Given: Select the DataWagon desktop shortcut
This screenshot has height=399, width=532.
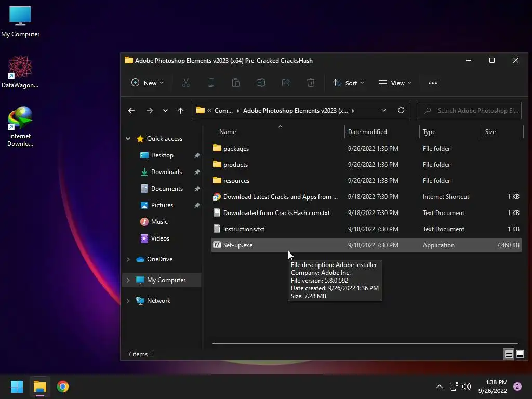Looking at the screenshot, I should [20, 72].
